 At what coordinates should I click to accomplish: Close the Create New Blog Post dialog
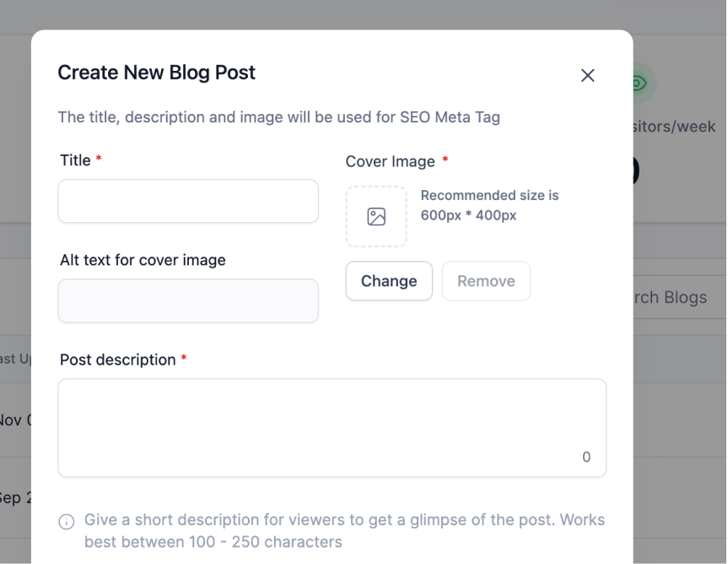click(587, 75)
